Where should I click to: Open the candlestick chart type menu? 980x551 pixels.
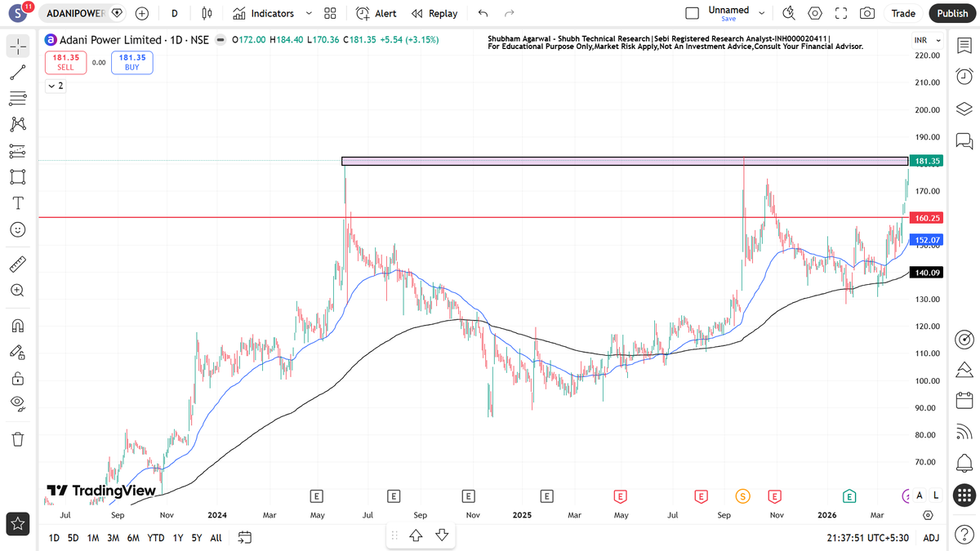click(x=206, y=13)
